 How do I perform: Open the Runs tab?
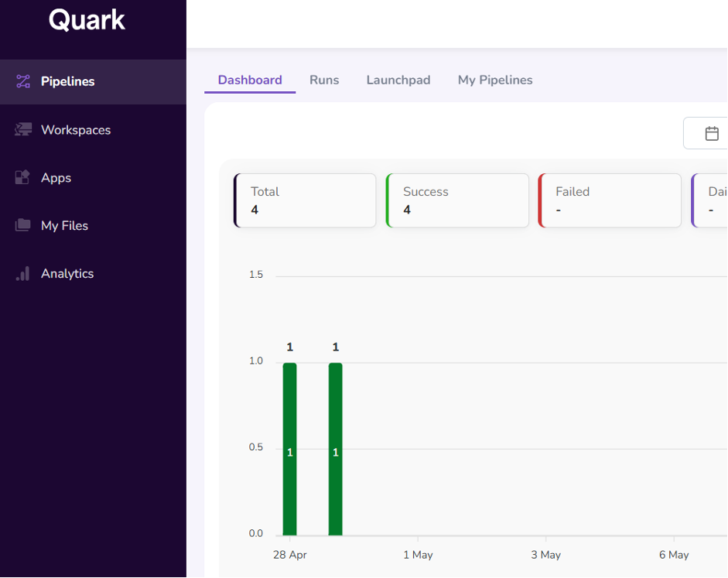[x=324, y=80]
